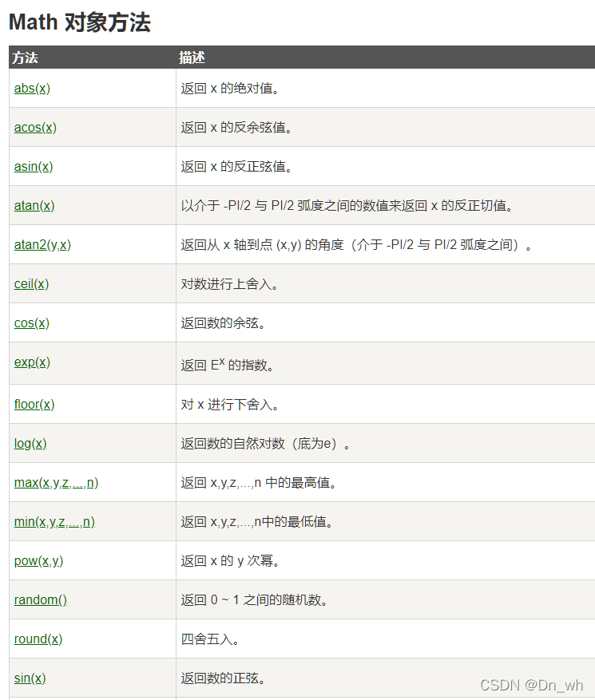Click description '对 x 进行下舍入。'

[x=231, y=405]
